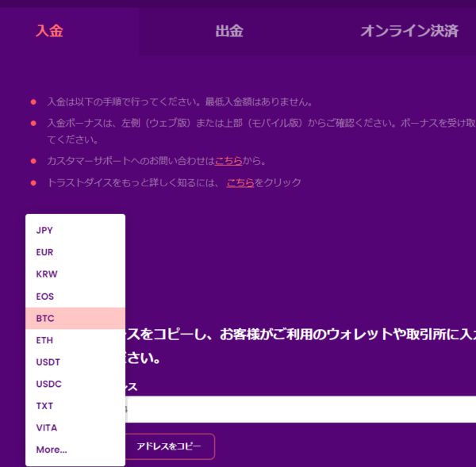Pick KRW from the currency options

coord(47,274)
